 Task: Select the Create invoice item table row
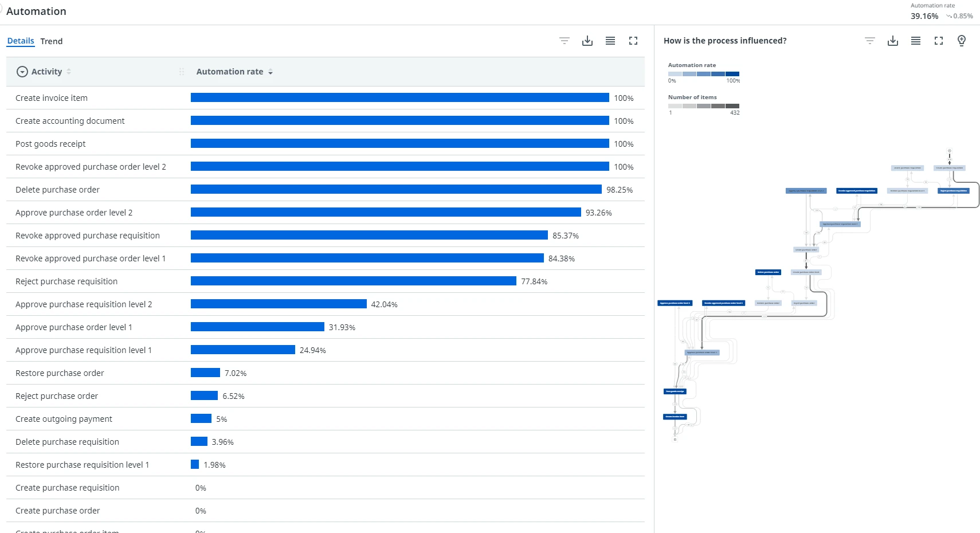[x=326, y=98]
